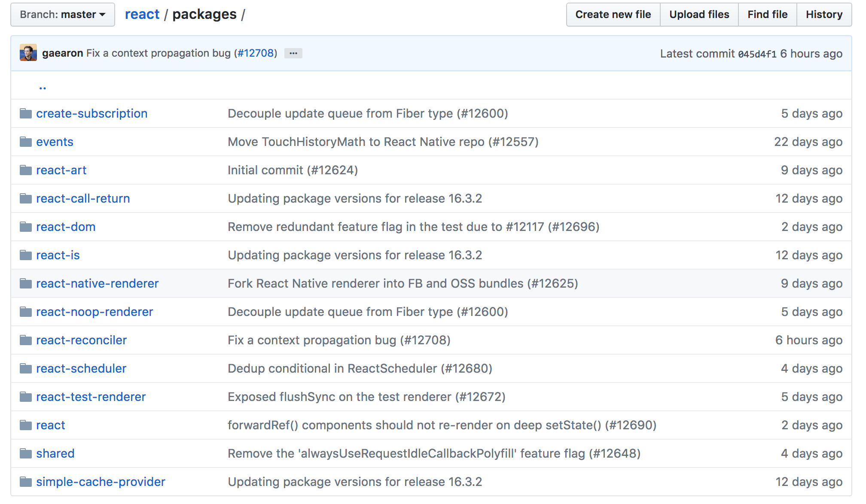Open the #12708 pull request link
The image size is (866, 504).
(256, 53)
